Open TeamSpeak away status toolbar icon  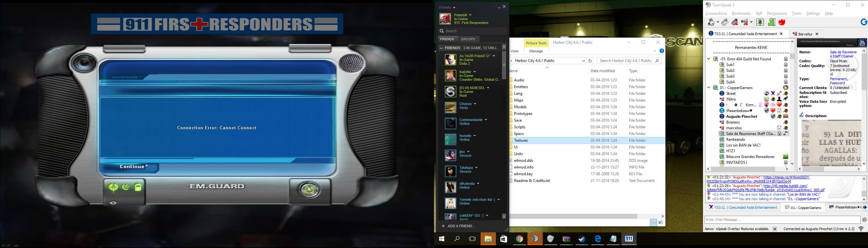[x=711, y=22]
